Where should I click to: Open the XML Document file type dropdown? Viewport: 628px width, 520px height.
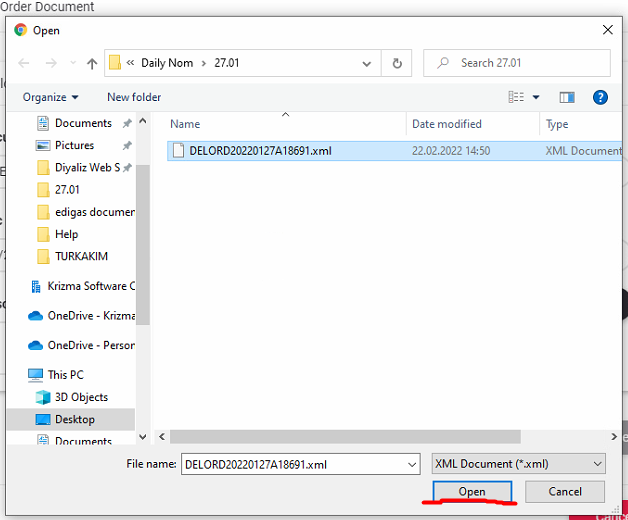pyautogui.click(x=518, y=464)
